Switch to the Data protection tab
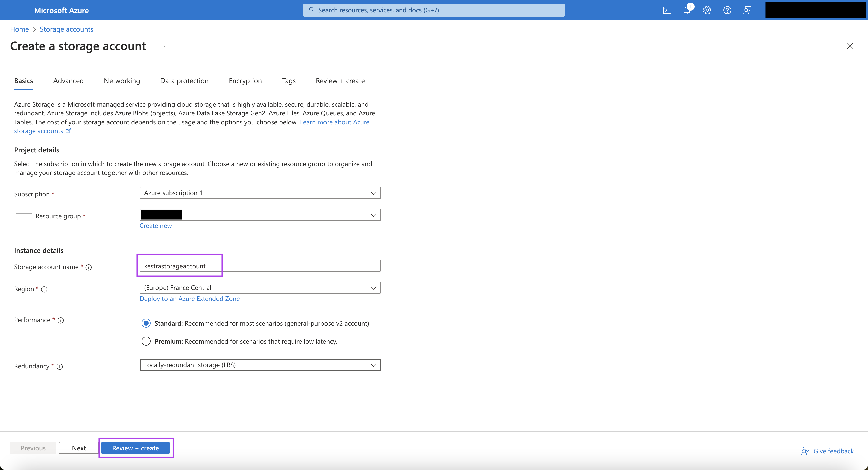The image size is (868, 470). tap(184, 81)
